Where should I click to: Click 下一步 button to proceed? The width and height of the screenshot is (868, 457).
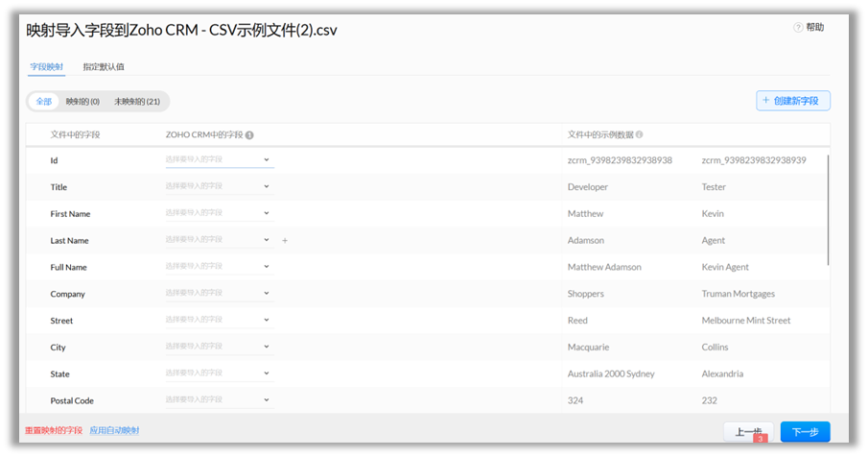805,432
